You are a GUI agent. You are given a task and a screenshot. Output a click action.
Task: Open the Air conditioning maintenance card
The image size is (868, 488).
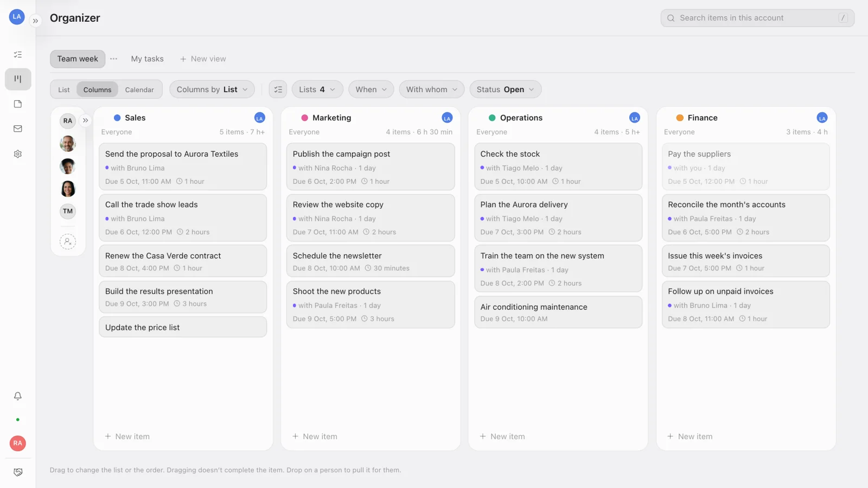click(x=558, y=312)
